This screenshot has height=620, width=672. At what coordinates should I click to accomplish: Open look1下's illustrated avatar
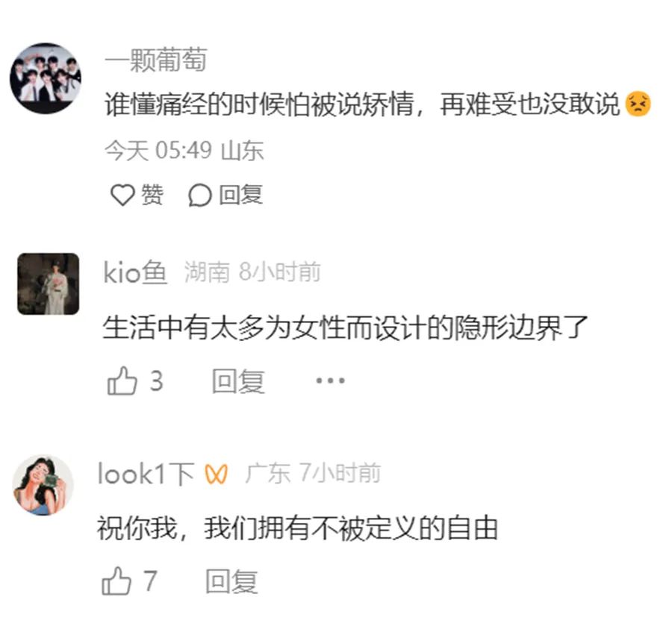click(43, 485)
